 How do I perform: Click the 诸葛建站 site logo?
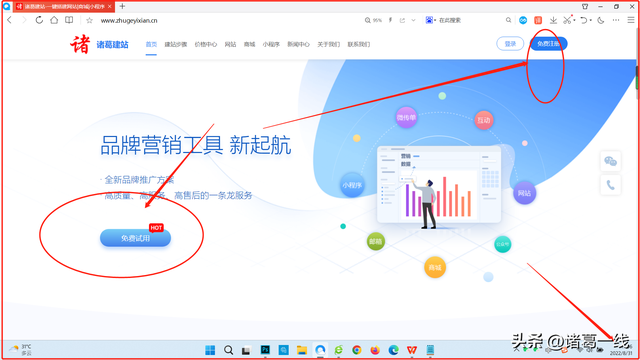point(99,44)
